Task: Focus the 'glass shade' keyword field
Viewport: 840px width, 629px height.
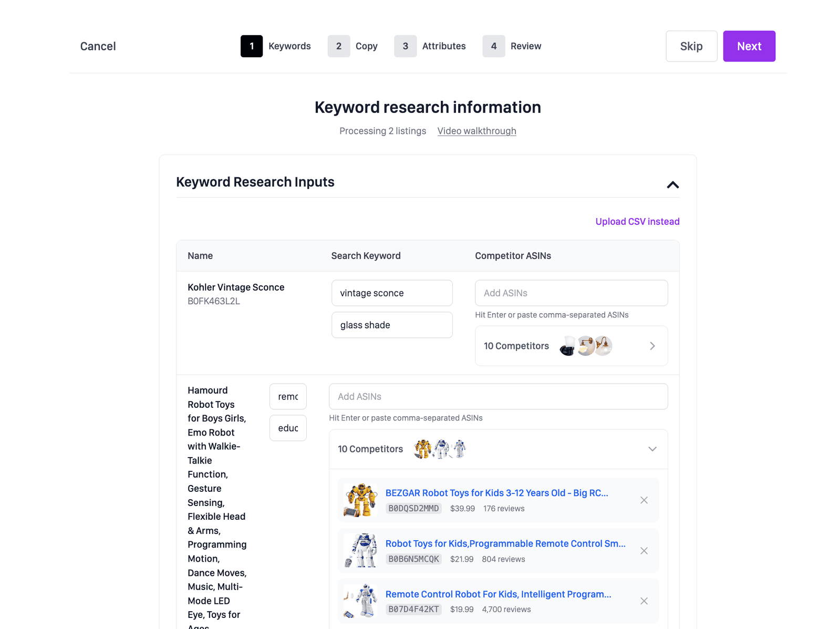Action: point(392,325)
